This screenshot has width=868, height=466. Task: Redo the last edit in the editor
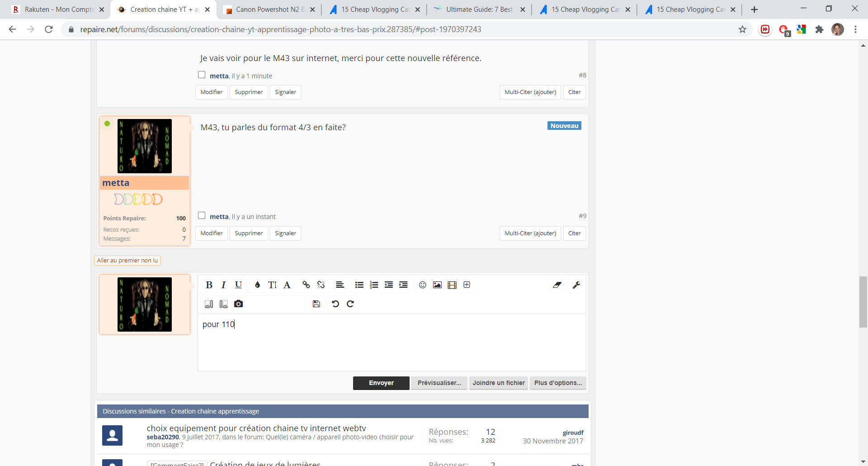pos(350,304)
